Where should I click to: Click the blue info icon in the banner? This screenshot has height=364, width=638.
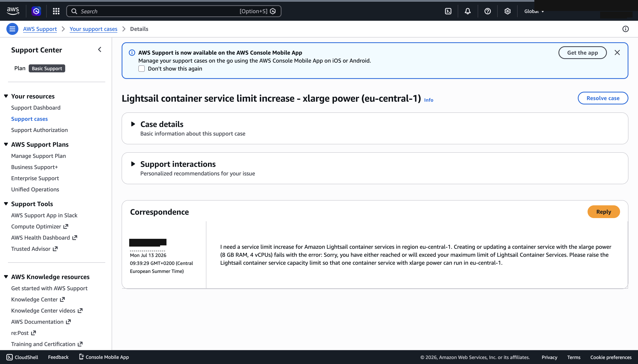coord(132,52)
